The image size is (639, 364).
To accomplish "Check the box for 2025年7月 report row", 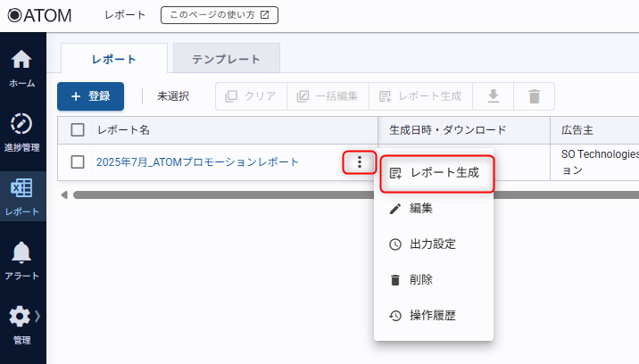I will (78, 161).
